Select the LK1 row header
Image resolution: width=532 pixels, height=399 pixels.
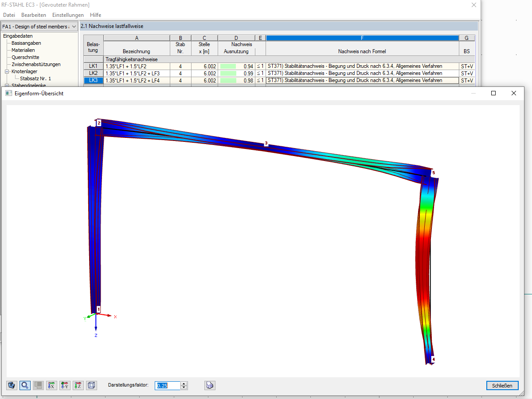(93, 66)
